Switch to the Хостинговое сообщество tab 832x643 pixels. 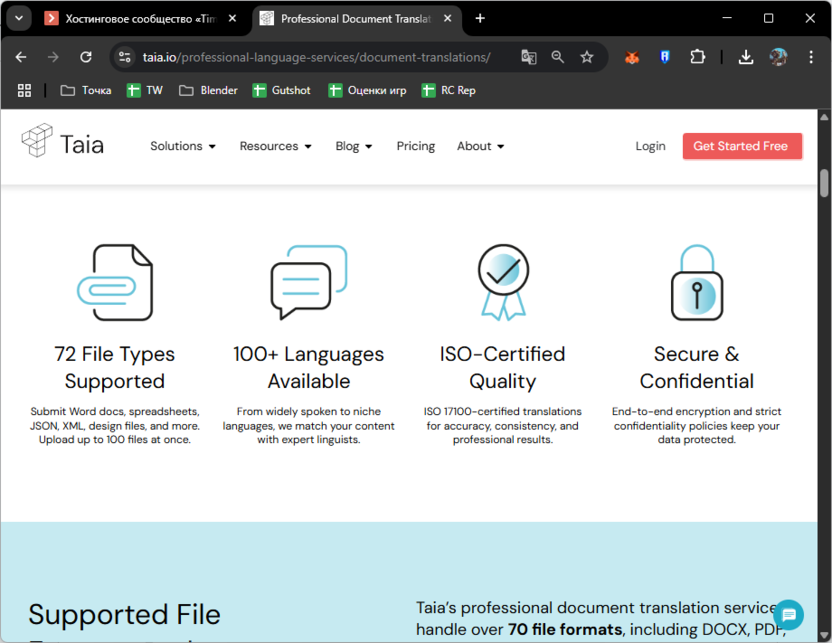pos(140,18)
